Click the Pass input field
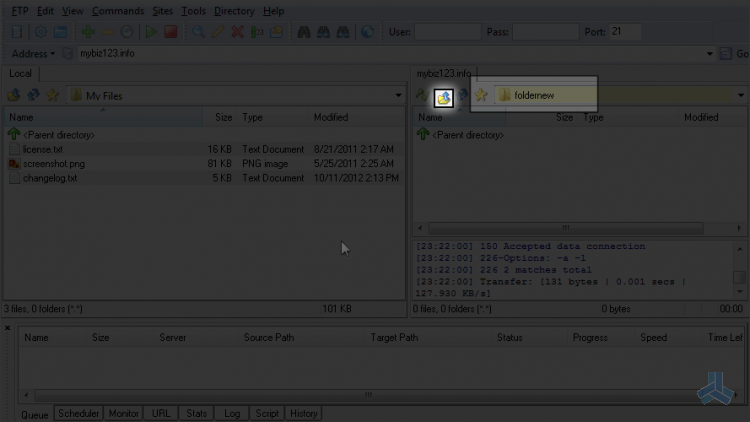This screenshot has width=750, height=422. click(545, 32)
